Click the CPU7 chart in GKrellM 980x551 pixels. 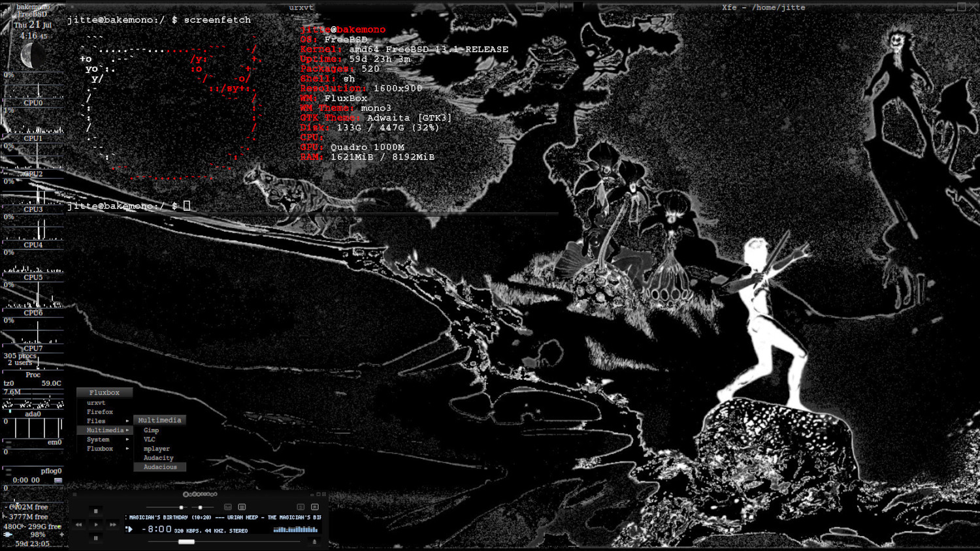[33, 330]
